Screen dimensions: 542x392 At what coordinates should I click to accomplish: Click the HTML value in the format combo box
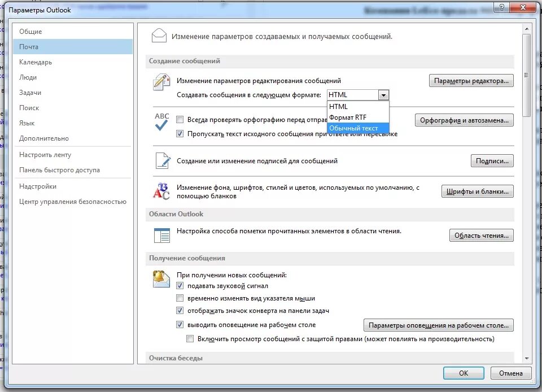(352, 95)
